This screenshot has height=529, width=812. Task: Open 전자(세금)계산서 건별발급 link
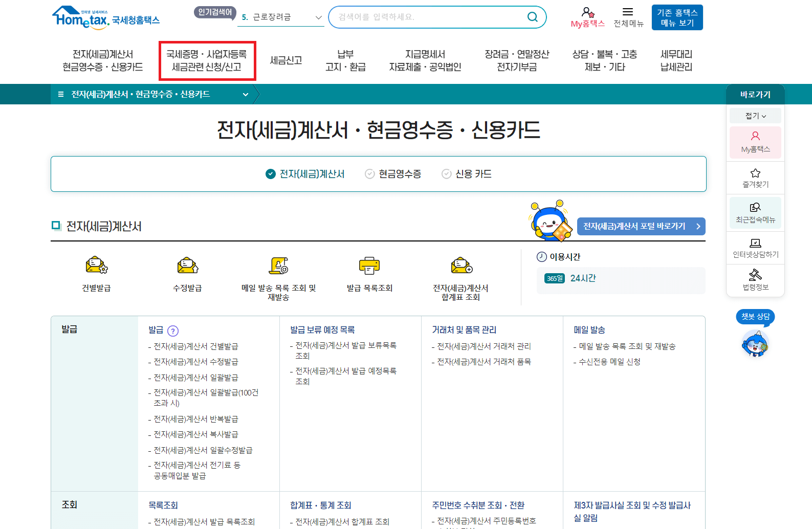[x=196, y=346]
